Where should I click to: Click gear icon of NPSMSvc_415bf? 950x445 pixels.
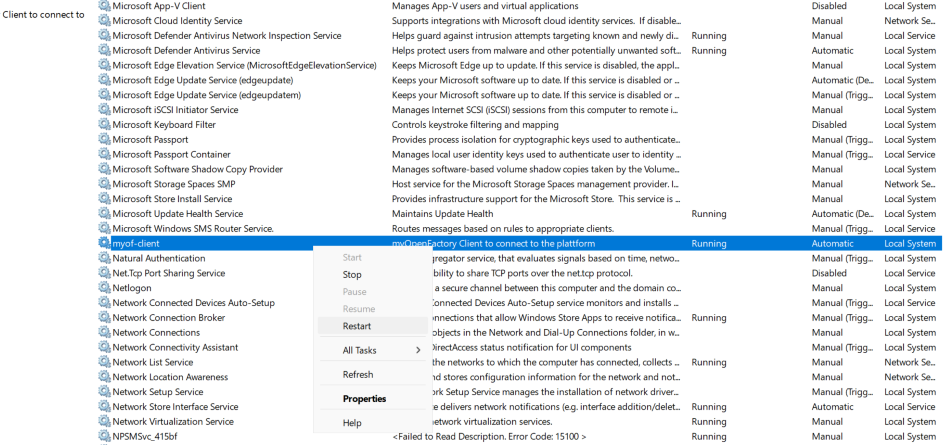click(105, 437)
